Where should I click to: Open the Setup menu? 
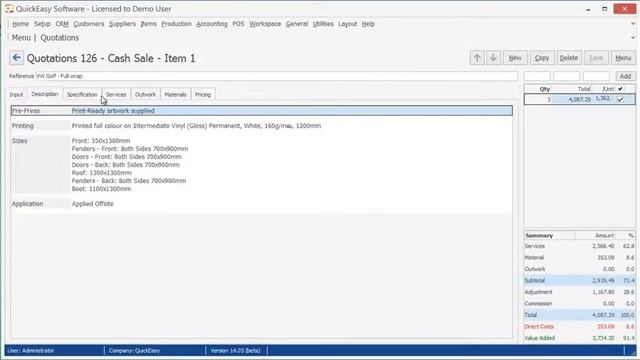(42, 24)
